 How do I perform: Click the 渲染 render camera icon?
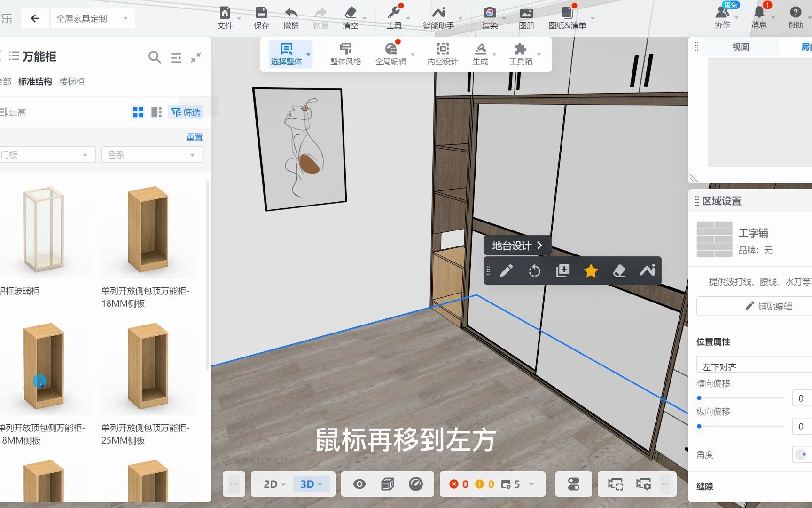point(490,13)
